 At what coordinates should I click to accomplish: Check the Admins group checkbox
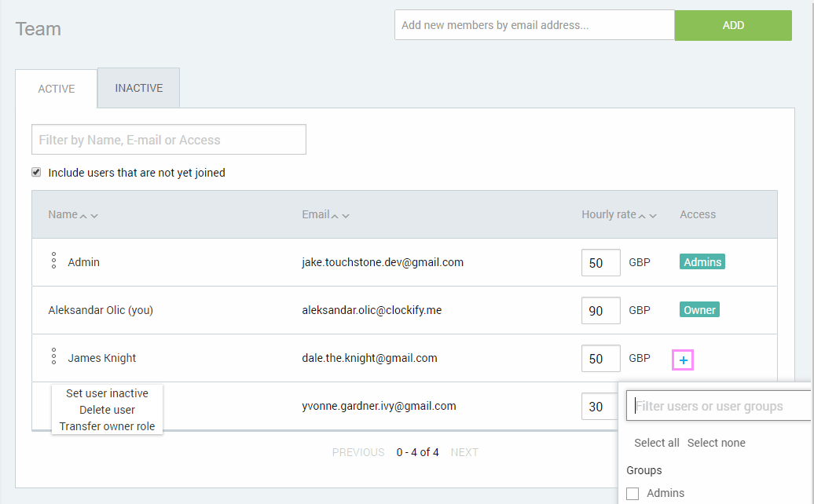pos(632,494)
